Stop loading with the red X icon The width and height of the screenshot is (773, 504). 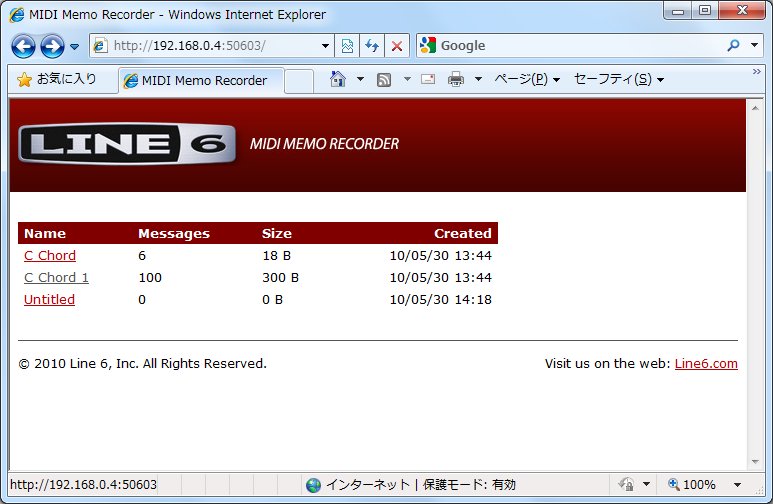[x=397, y=46]
